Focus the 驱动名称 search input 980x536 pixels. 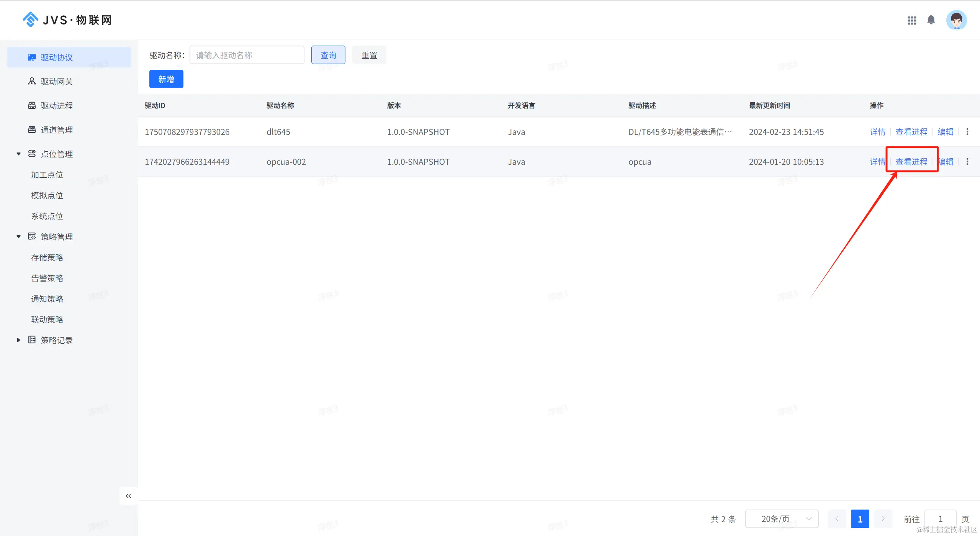[x=247, y=55]
